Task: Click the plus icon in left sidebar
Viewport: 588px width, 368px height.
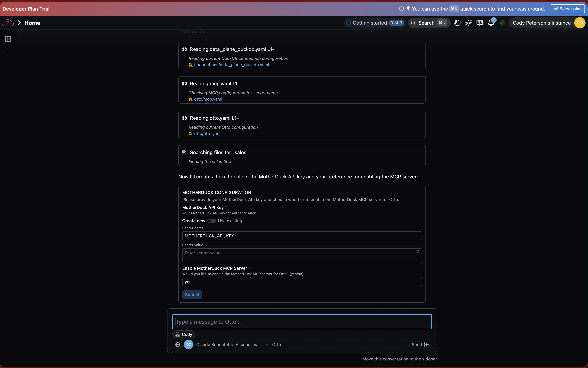Action: (x=8, y=53)
